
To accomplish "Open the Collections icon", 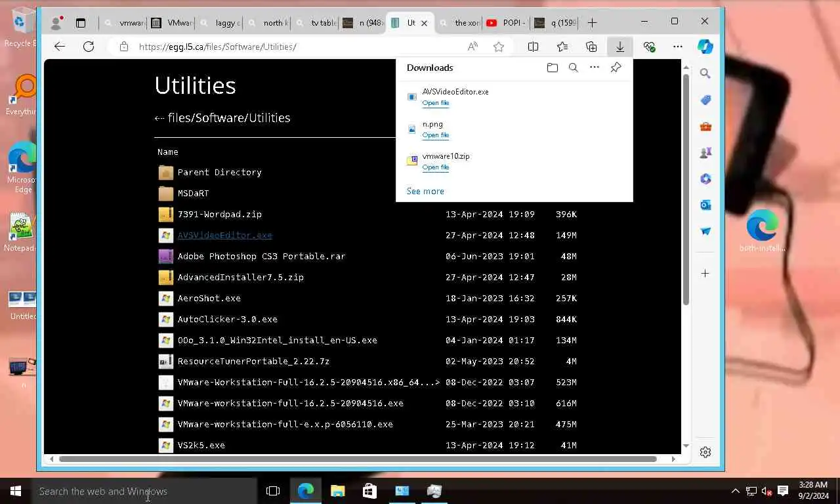I will click(x=591, y=47).
